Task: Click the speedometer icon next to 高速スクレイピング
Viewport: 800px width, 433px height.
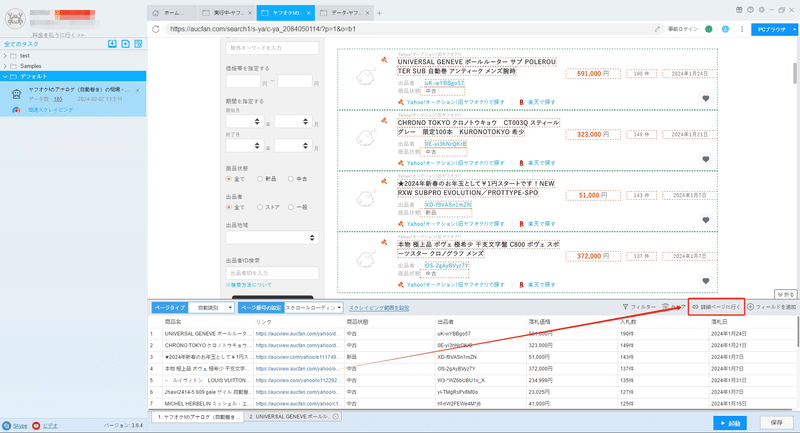Action: (16, 110)
